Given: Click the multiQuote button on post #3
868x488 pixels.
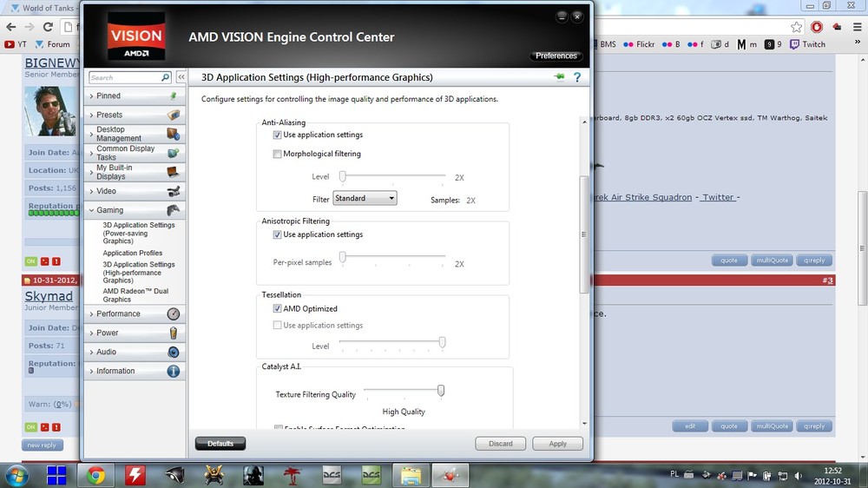Looking at the screenshot, I should click(772, 426).
